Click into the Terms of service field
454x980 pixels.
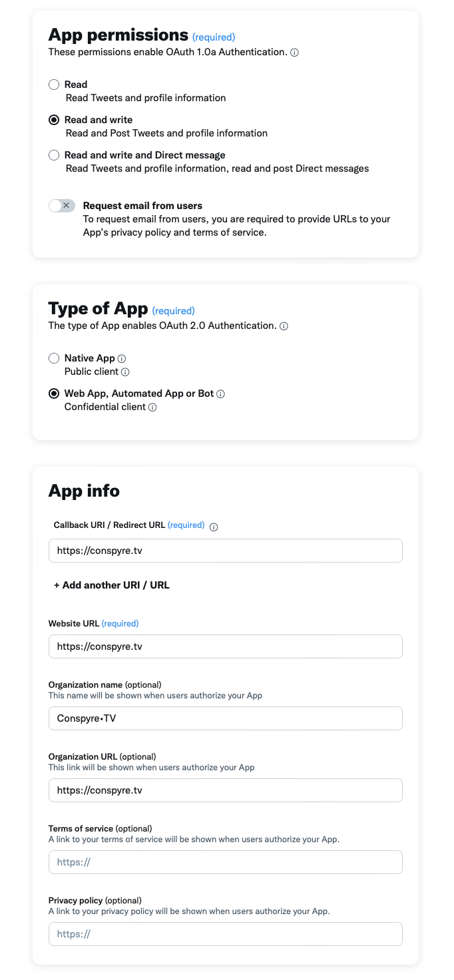(225, 861)
